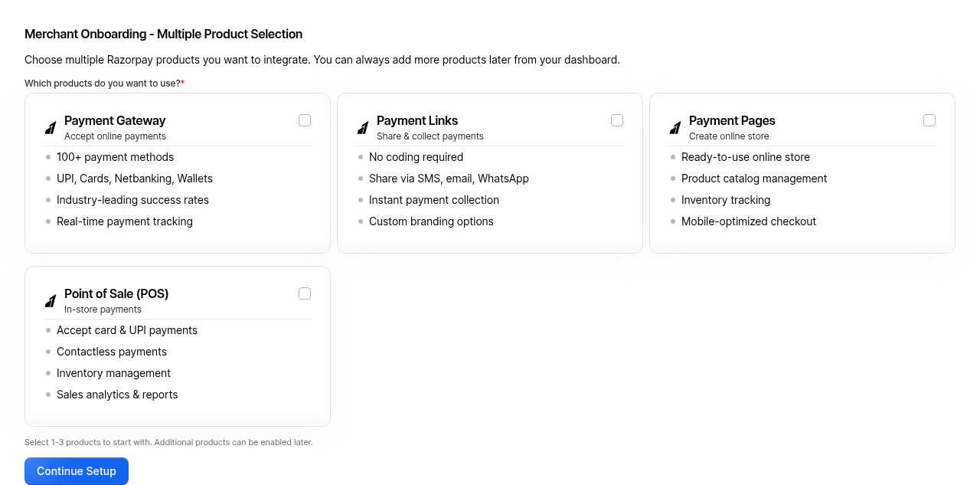Click the Razorpay logo beside Payment Pages
This screenshot has width=980, height=485.
675,128
